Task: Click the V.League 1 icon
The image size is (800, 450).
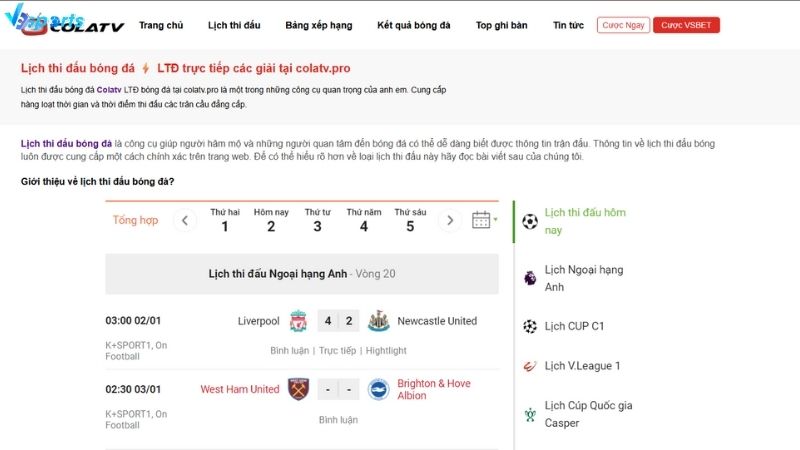Action: [x=530, y=366]
